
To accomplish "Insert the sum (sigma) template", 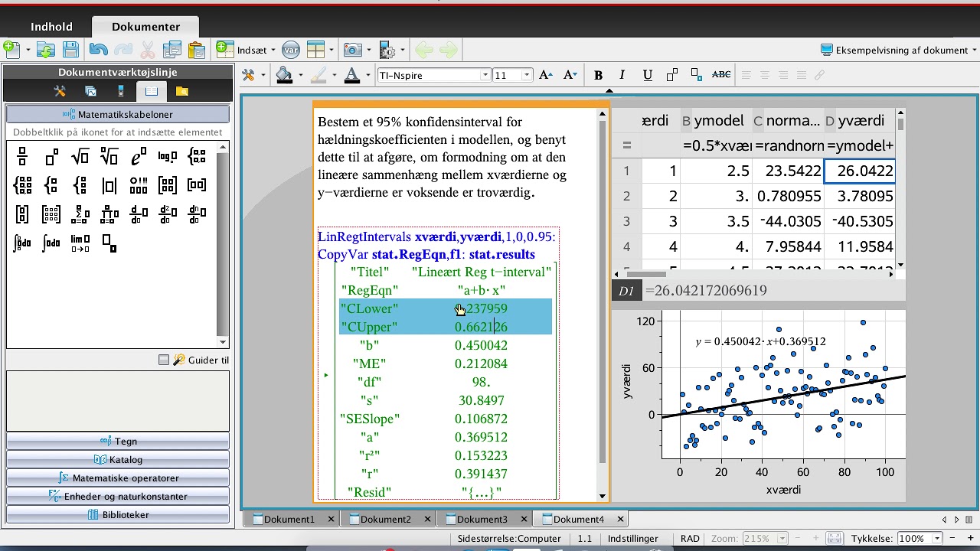I will [80, 214].
